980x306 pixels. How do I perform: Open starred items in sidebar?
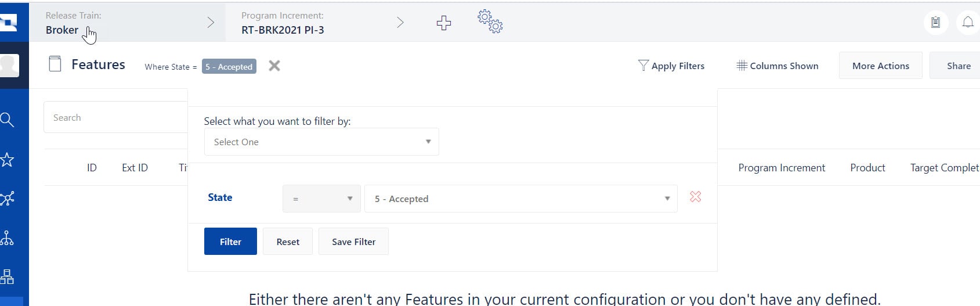[7, 160]
